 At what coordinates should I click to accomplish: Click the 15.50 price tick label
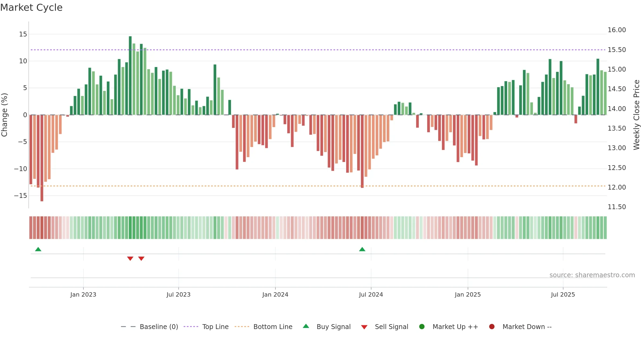click(x=617, y=50)
